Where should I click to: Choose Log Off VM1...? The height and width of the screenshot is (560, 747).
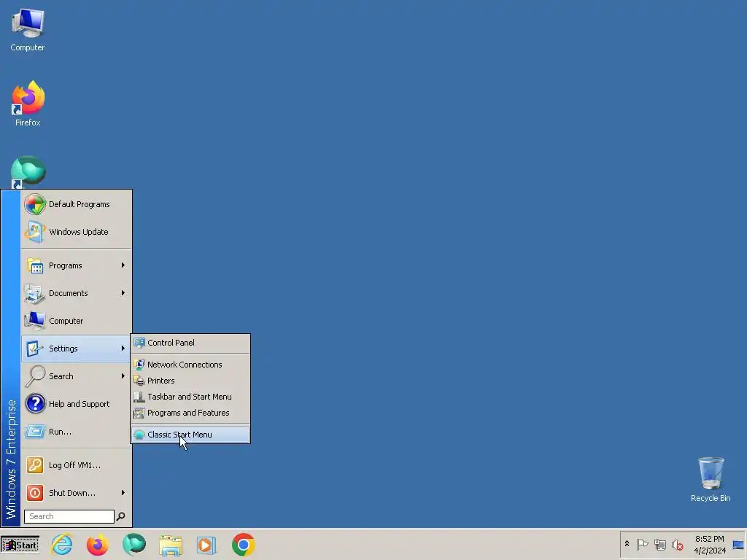pos(76,465)
